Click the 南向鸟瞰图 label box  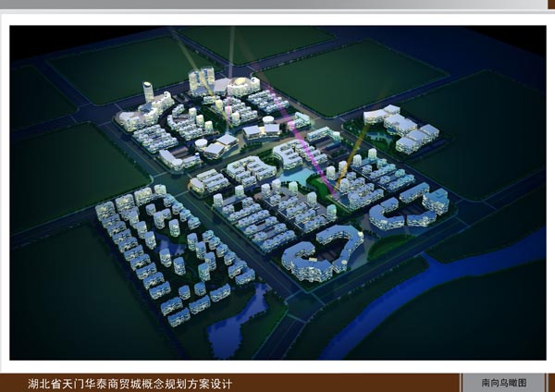pos(503,383)
